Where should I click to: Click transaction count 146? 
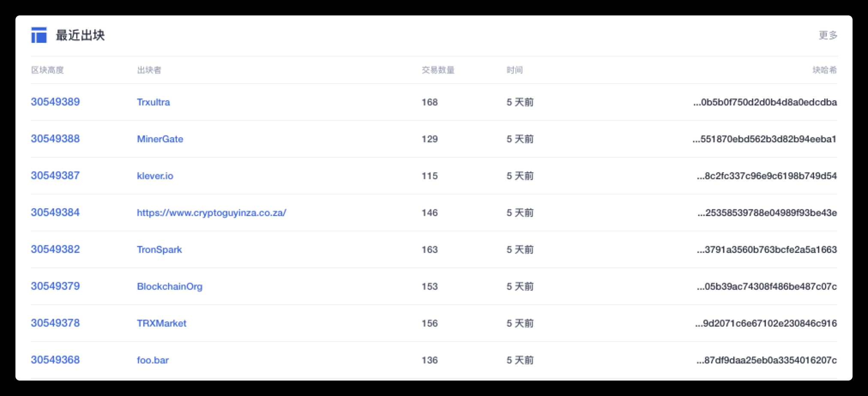(x=430, y=213)
